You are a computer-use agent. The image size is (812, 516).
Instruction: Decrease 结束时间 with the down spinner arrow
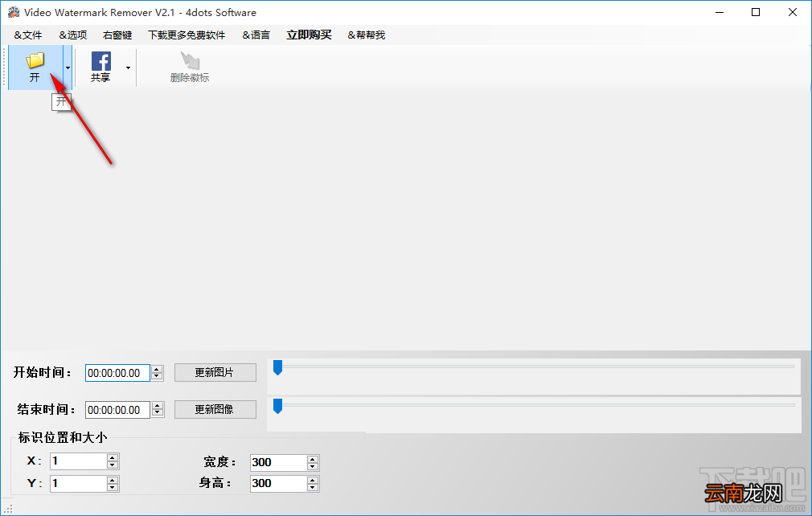pyautogui.click(x=158, y=414)
